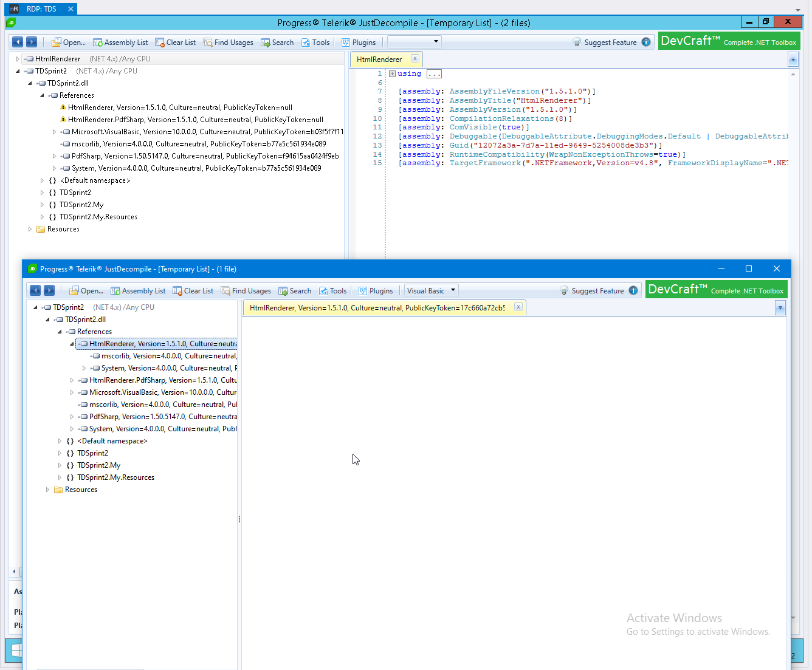
Task: Click Assembly List in the front window toolbar
Action: [x=138, y=291]
